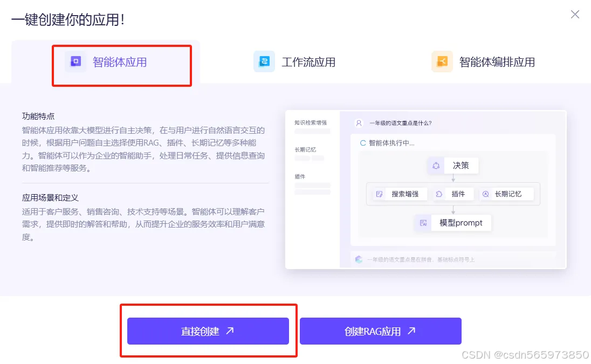Click the 知识检索增强 label in the preview
Screen dimensions: 591x364
point(311,123)
